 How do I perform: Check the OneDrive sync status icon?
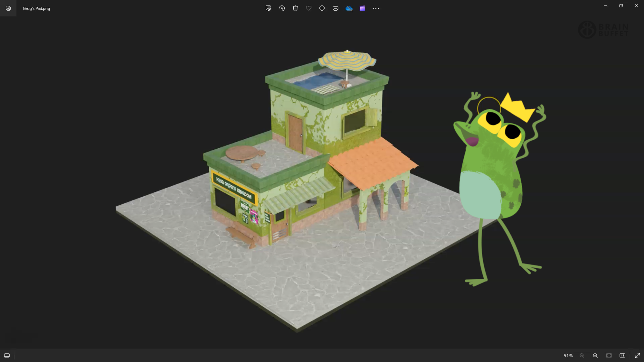(x=349, y=8)
